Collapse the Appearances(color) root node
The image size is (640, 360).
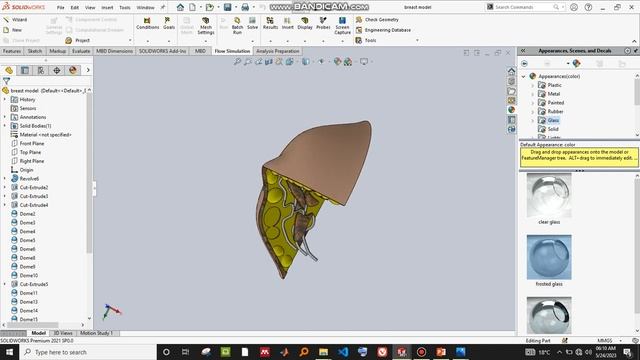(x=524, y=76)
